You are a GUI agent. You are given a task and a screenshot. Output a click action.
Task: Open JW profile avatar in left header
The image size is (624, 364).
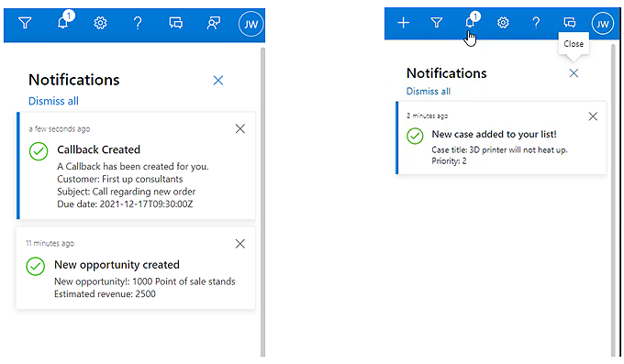(251, 24)
